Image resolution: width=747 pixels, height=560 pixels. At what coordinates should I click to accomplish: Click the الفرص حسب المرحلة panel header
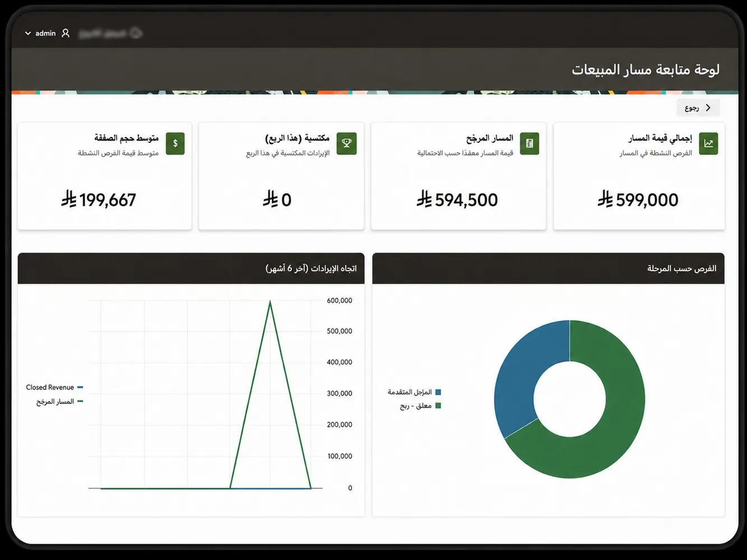pos(548,268)
